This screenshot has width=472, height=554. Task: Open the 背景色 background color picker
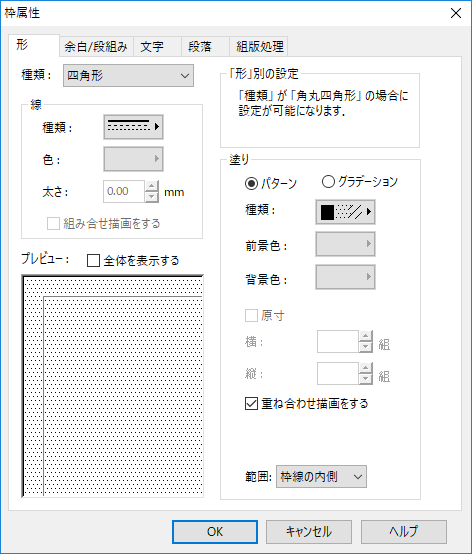coord(345,277)
